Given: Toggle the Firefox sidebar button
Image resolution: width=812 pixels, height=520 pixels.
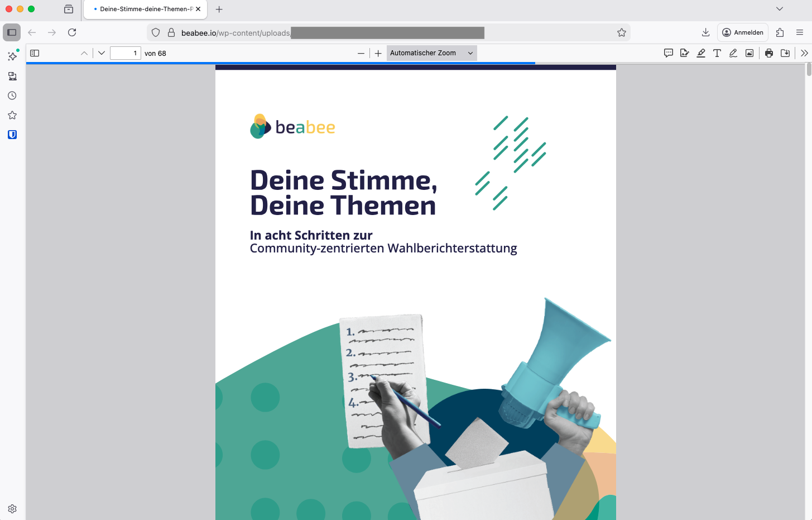Looking at the screenshot, I should (x=12, y=32).
